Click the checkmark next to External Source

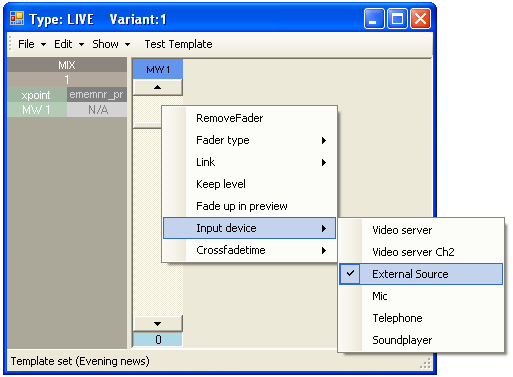350,274
